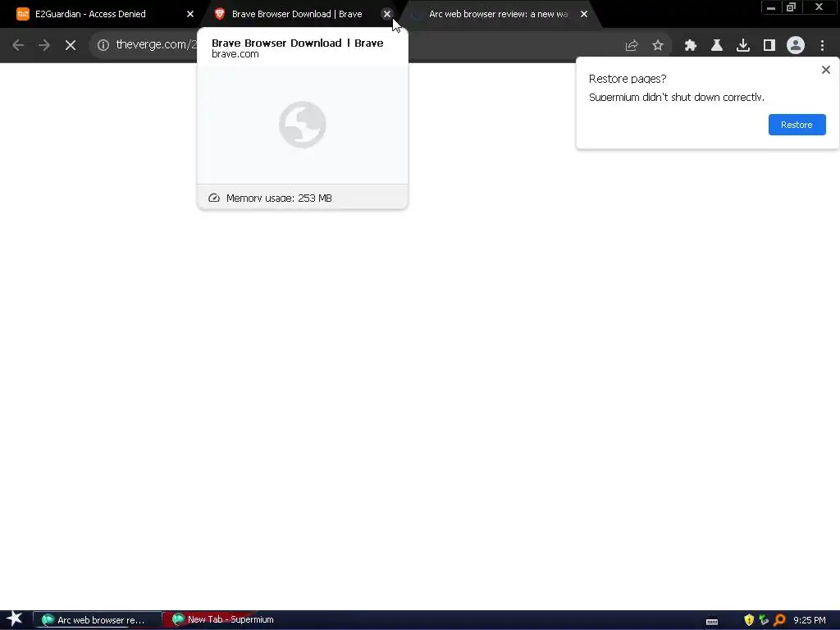
Task: Click the yellow shield tray icon
Action: (x=749, y=620)
